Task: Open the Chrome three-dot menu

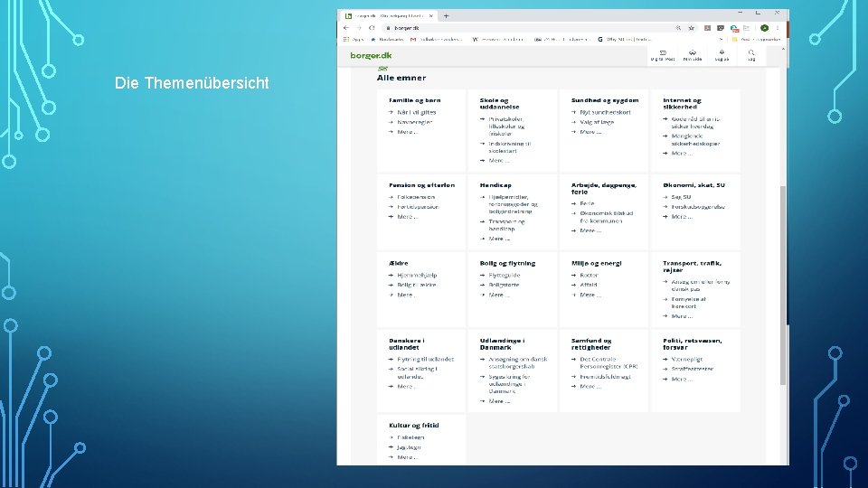Action: coord(778,28)
